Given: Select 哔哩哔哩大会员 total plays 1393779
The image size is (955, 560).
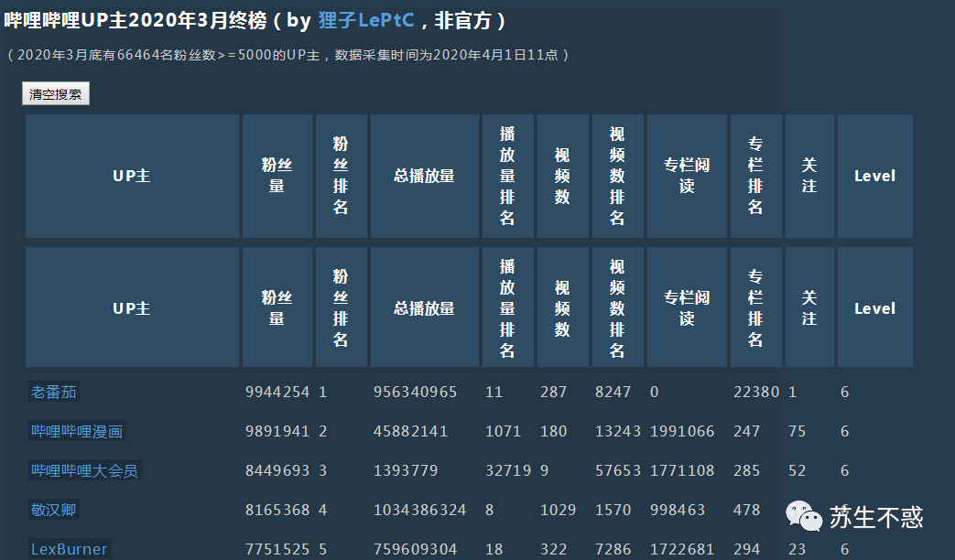Looking at the screenshot, I should tap(405, 470).
